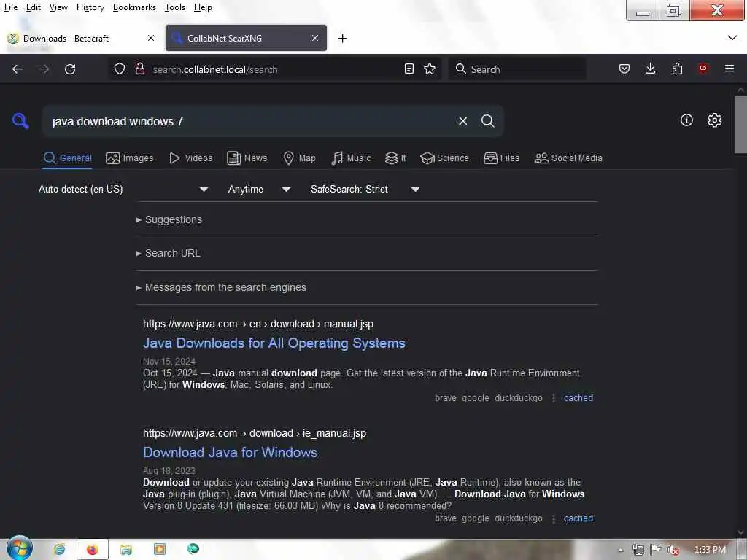Switch to Music search category
The width and height of the screenshot is (747, 560).
coord(351,158)
